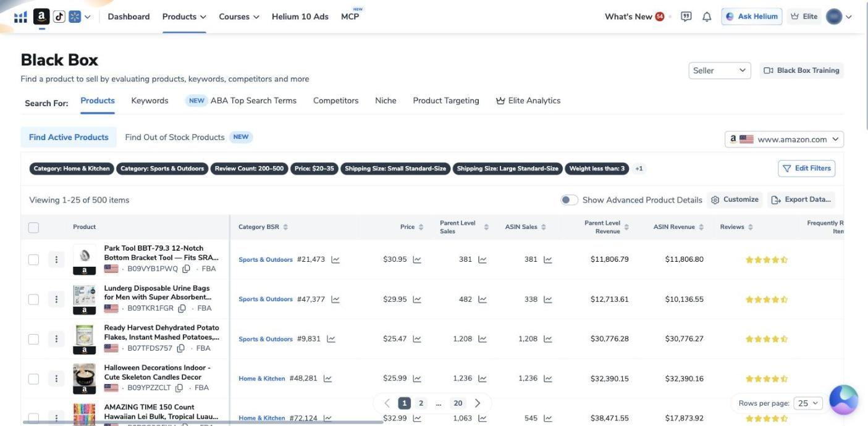The image size is (868, 426).
Task: Tick the select-all checkbox in header
Action: point(33,227)
